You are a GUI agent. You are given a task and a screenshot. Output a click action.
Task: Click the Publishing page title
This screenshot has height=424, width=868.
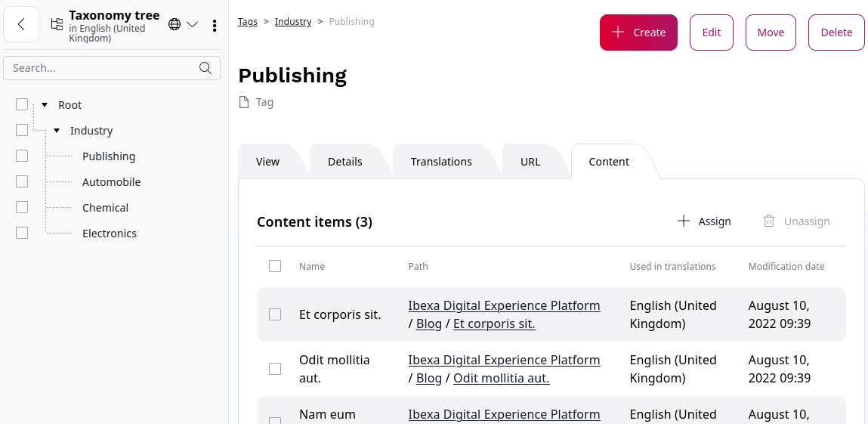(292, 76)
